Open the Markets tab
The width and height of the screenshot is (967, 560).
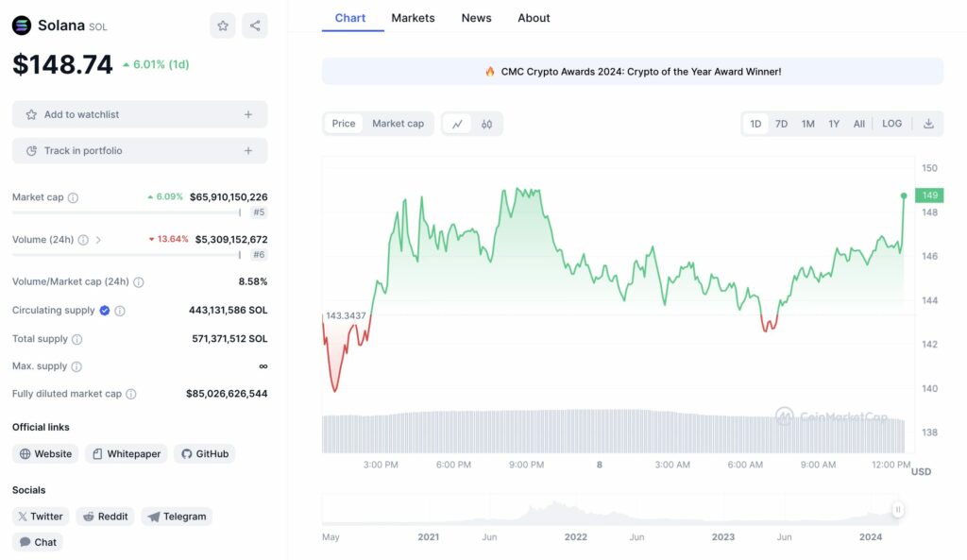(413, 18)
